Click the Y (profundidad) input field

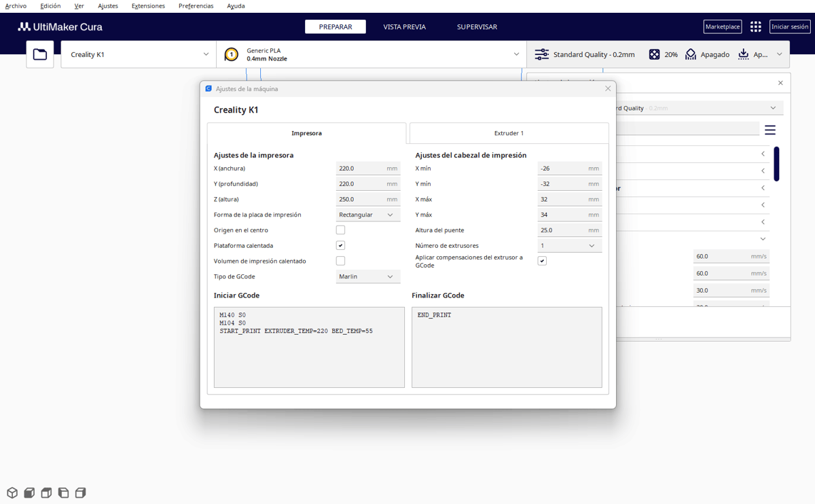(368, 184)
